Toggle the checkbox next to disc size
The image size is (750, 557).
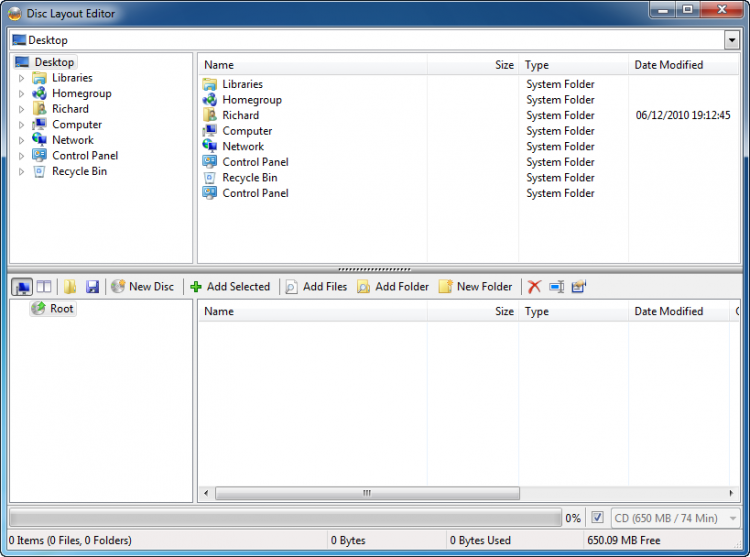[x=597, y=518]
